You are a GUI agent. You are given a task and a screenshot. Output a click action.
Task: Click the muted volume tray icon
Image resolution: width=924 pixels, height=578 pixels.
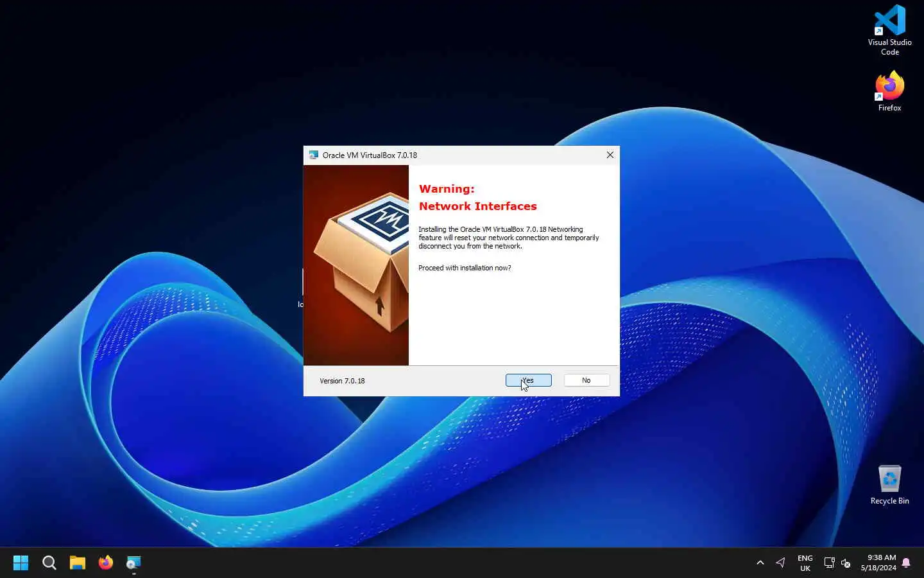846,563
